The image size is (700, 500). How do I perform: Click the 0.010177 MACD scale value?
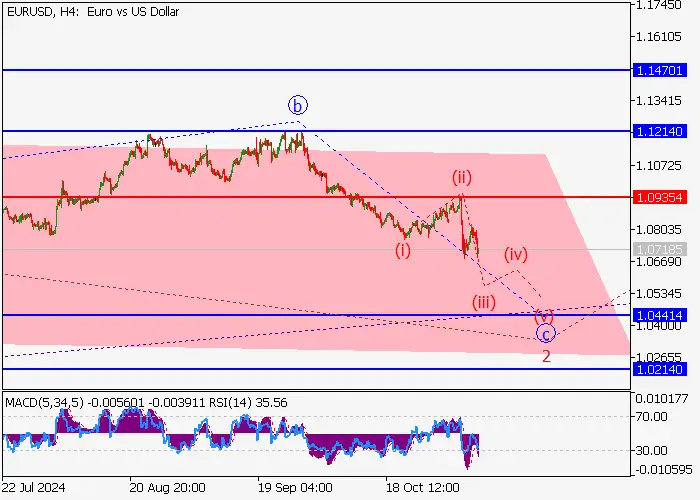click(662, 399)
